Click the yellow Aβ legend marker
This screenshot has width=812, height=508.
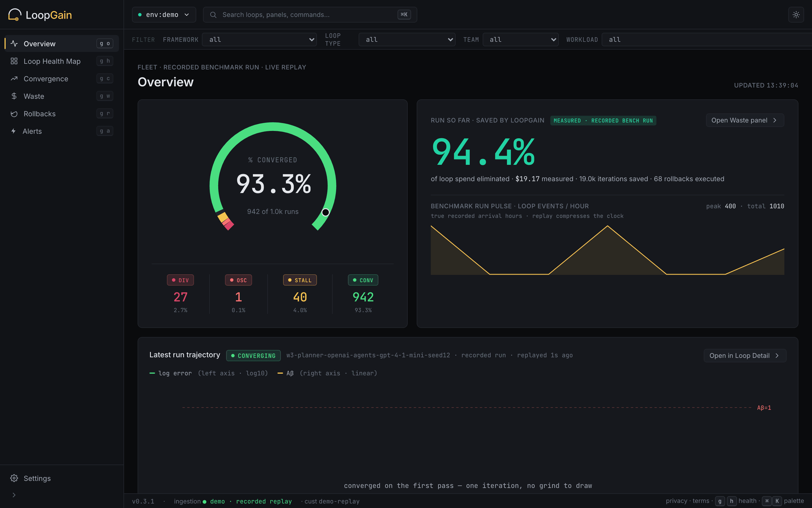pos(280,373)
